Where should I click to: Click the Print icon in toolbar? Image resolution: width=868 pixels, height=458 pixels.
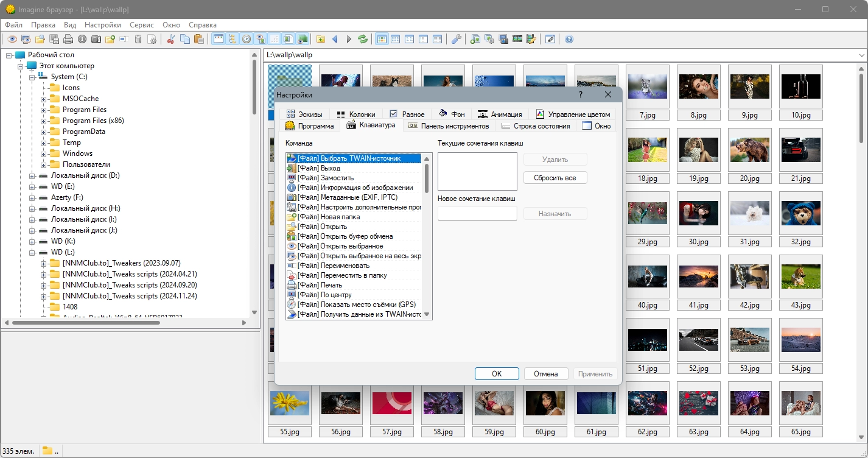click(68, 39)
